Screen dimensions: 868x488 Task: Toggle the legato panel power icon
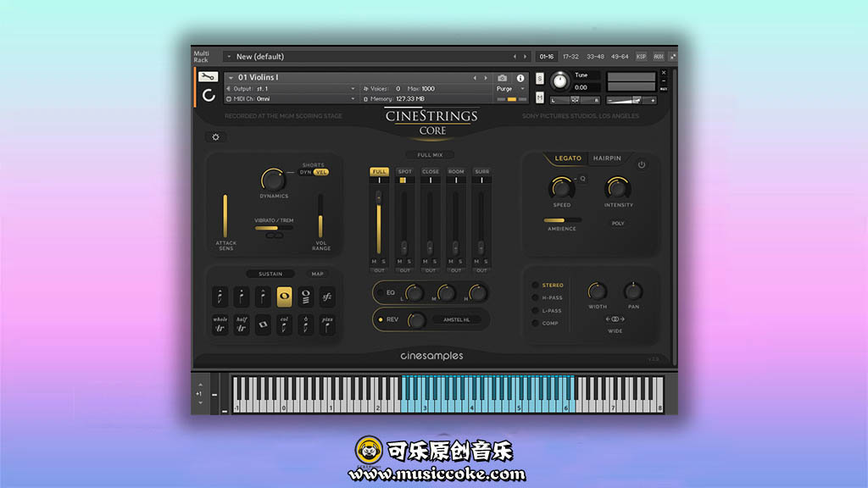pos(642,165)
